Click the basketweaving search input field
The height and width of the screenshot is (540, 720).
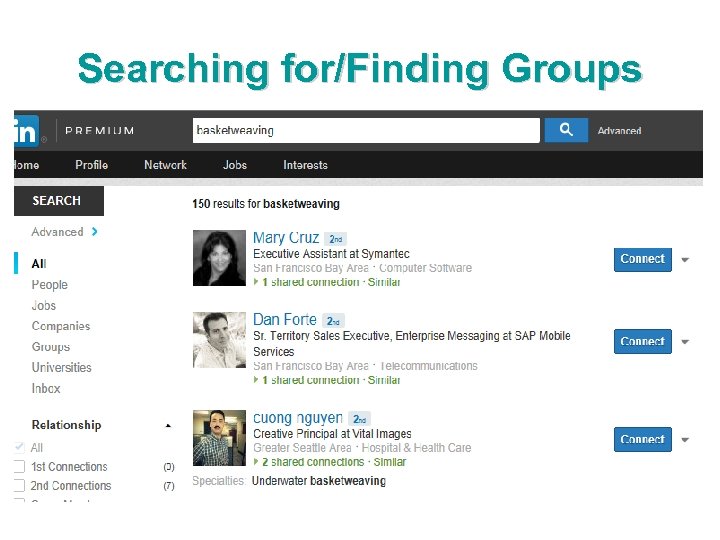click(366, 130)
